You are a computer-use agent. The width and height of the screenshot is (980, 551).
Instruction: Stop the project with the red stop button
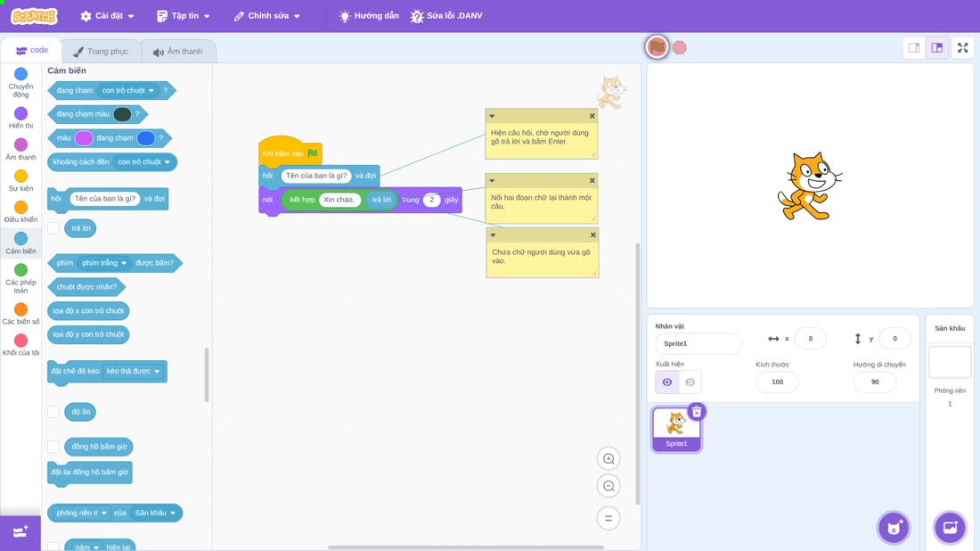[680, 47]
